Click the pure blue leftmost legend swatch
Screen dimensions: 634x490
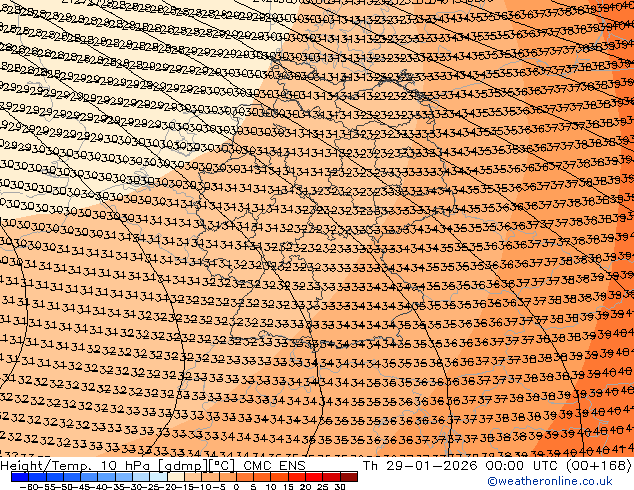click(20, 477)
